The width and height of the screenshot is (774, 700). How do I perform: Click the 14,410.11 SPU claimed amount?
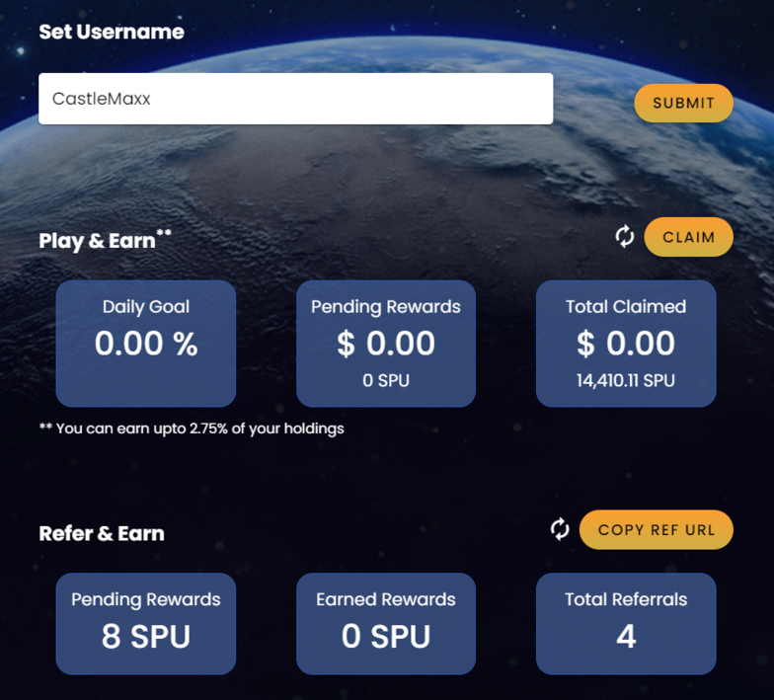[626, 381]
